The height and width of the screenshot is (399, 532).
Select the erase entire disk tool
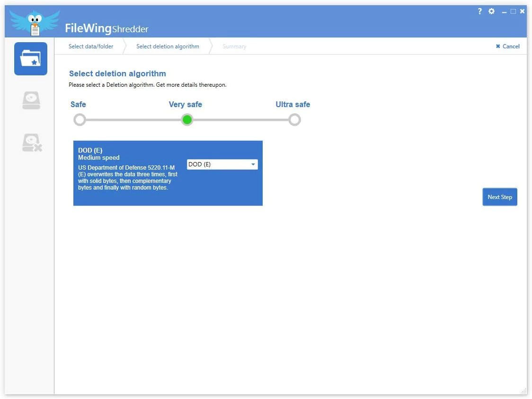pos(30,142)
